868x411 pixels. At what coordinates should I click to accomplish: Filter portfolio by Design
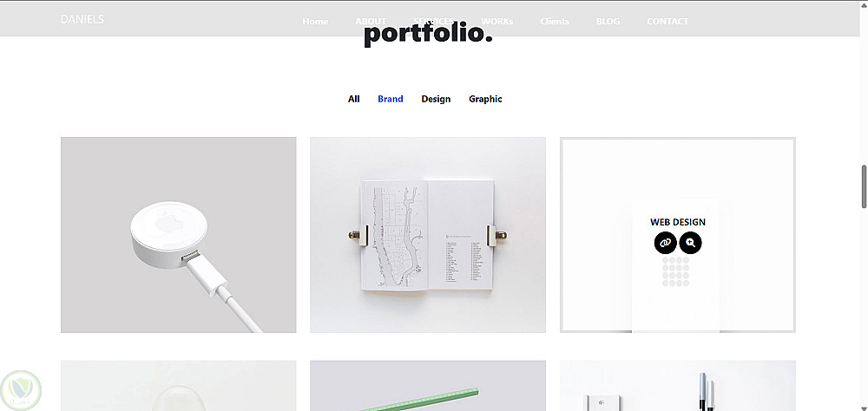coord(436,99)
